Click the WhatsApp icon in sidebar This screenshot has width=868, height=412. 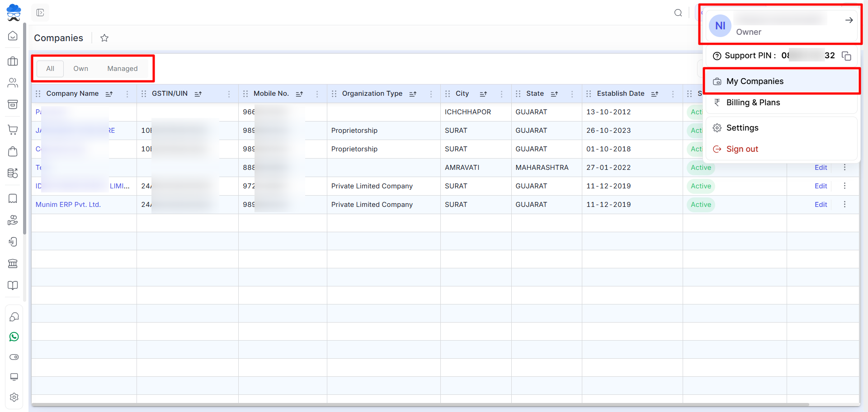tap(14, 337)
